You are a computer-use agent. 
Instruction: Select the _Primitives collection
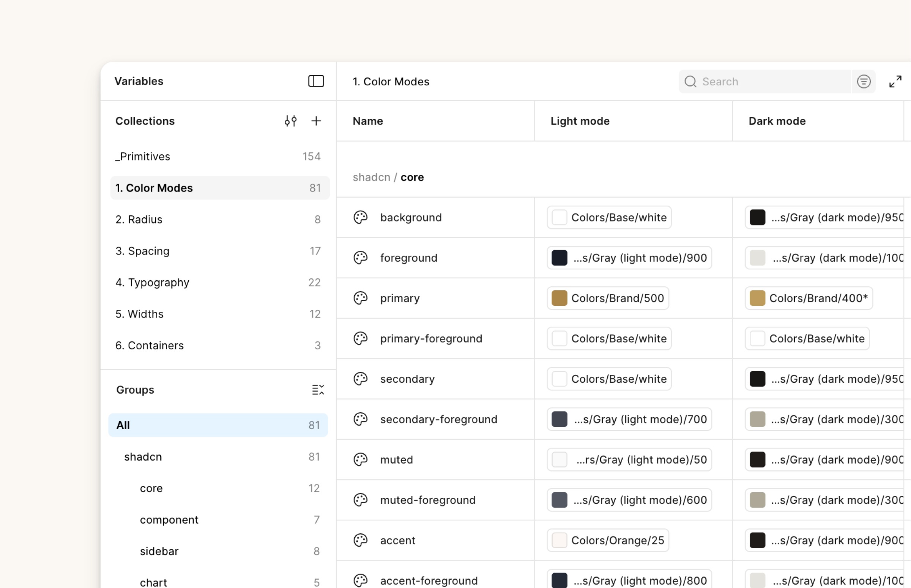220,157
